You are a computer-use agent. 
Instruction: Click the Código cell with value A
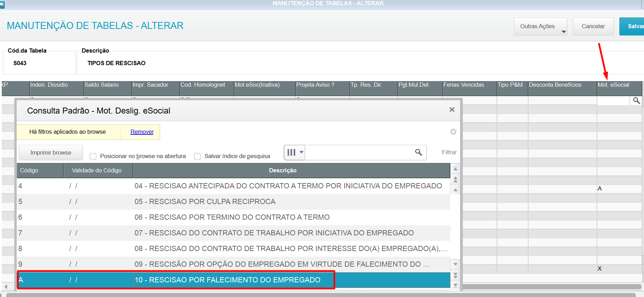[40, 280]
